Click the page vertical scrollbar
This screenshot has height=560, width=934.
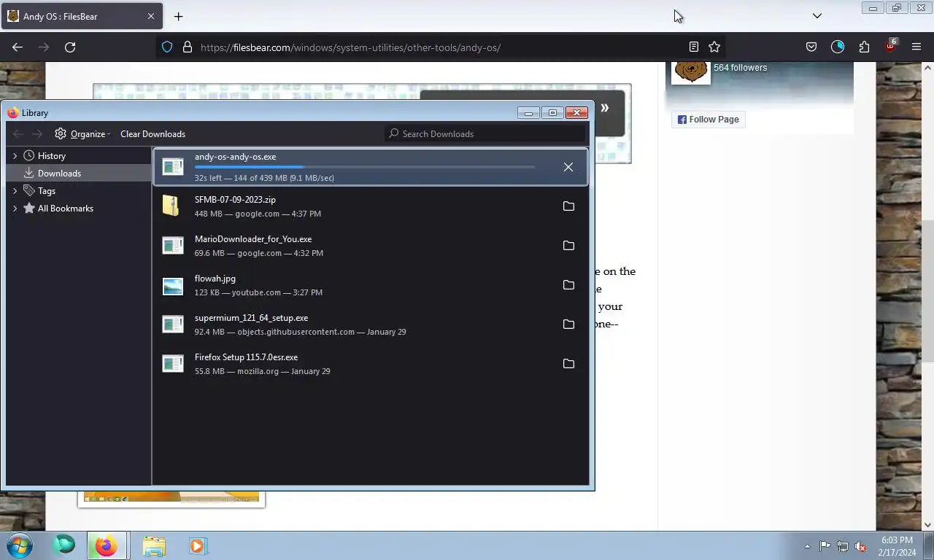(928, 292)
